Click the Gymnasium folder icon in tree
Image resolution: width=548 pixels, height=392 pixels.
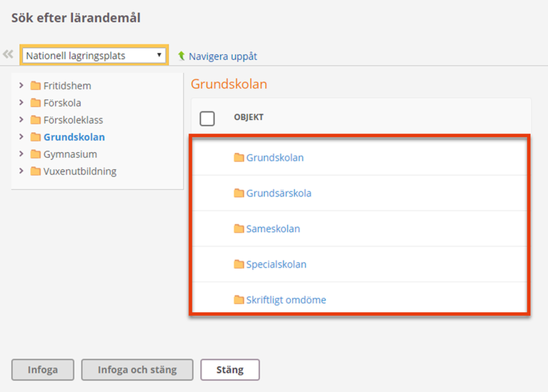[35, 154]
